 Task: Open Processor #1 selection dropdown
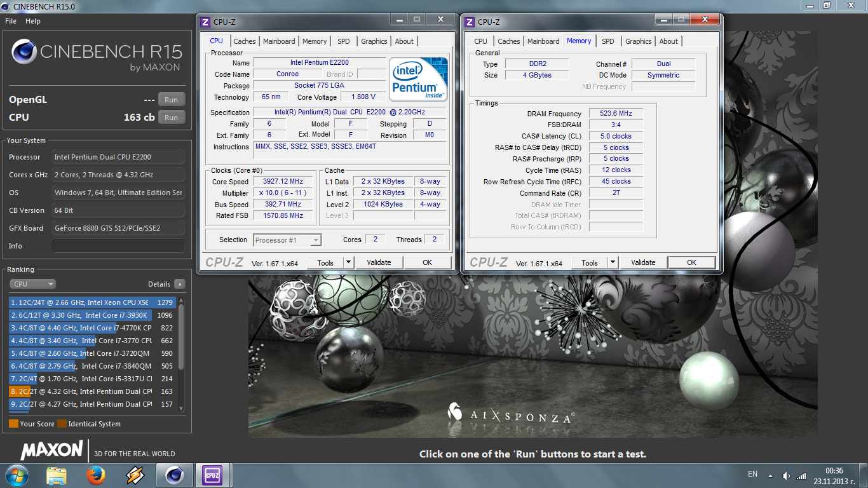[x=287, y=240]
